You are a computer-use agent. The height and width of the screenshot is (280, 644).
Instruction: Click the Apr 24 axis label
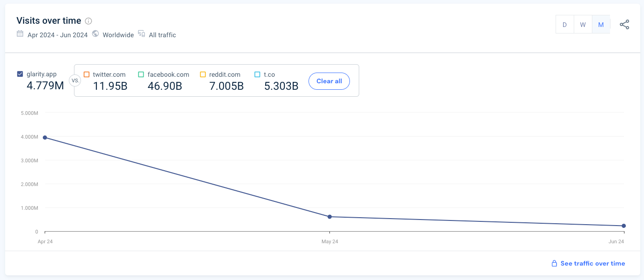45,241
